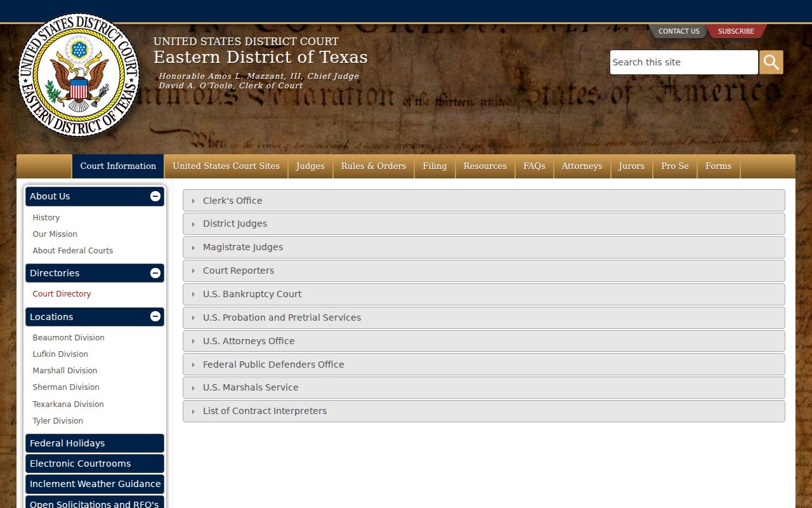Click the court seal logo
The height and width of the screenshot is (508, 812).
79,75
